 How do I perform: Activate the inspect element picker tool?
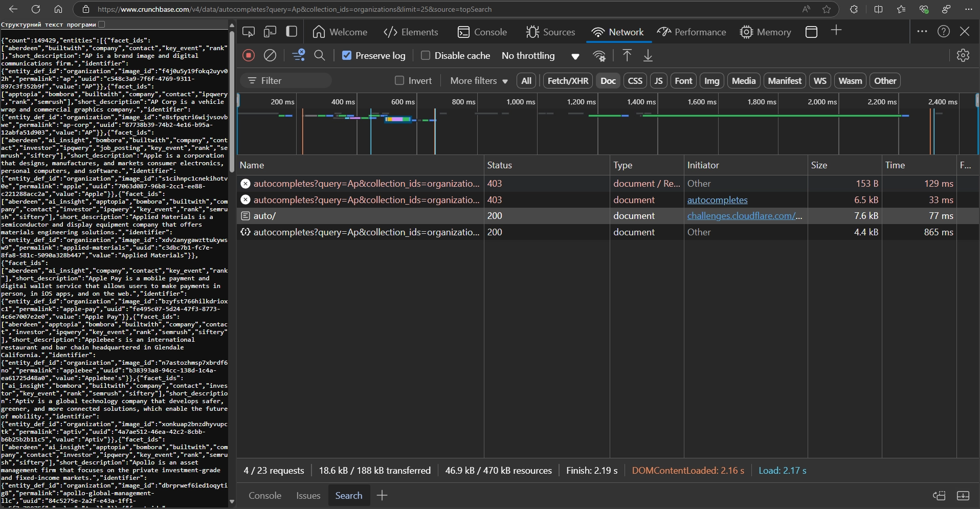[x=249, y=32]
